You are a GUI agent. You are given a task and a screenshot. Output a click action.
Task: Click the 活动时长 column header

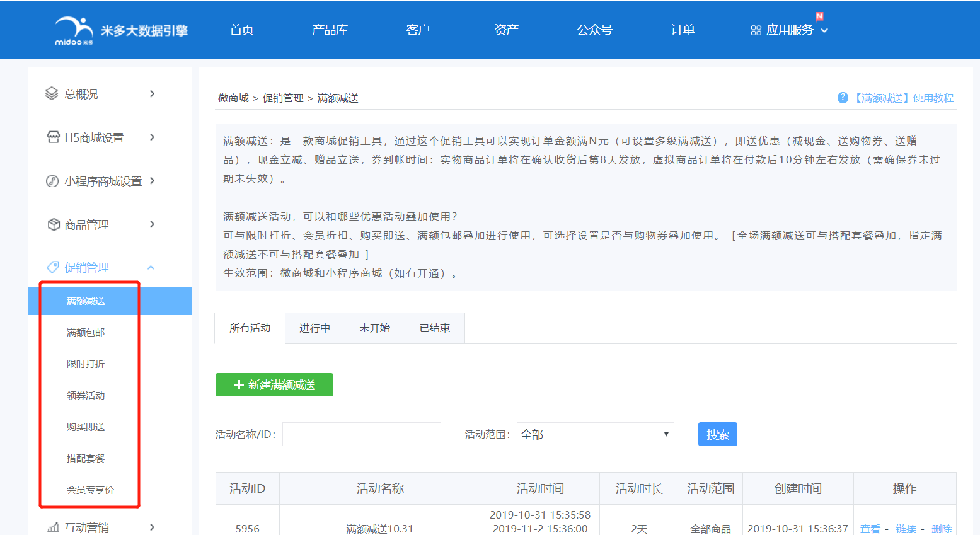click(639, 488)
